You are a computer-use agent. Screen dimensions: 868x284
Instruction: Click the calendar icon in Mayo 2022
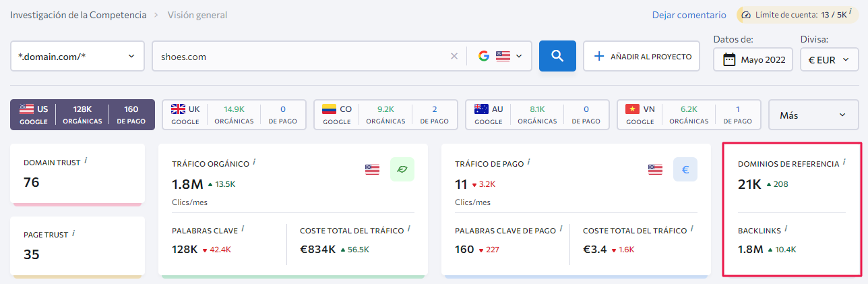[729, 59]
